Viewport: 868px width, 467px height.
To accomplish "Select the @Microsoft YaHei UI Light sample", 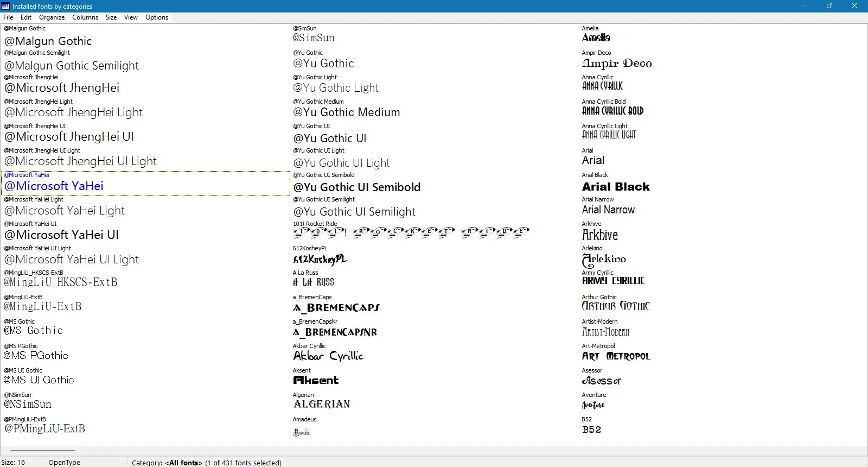I will pos(72,260).
